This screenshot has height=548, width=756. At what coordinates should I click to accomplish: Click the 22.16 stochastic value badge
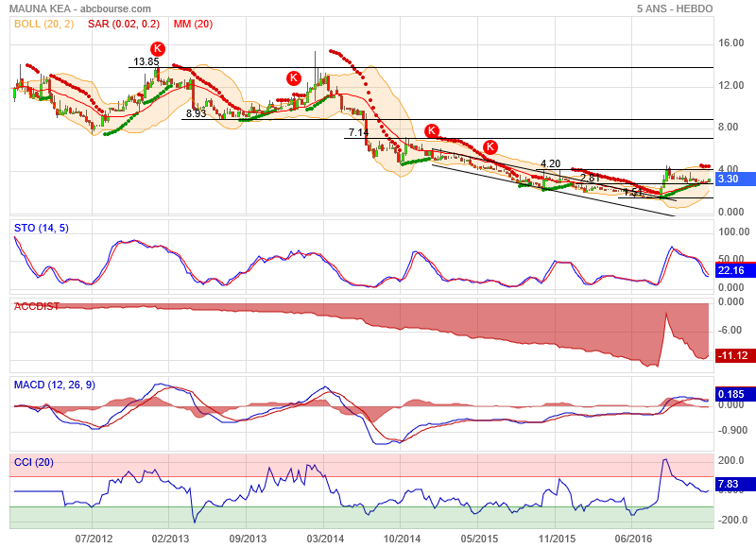[735, 270]
